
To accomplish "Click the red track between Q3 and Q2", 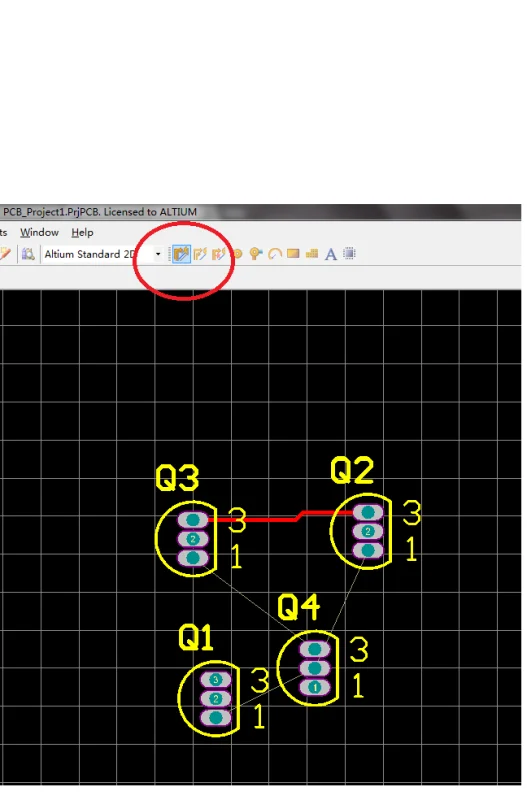I will pyautogui.click(x=255, y=520).
